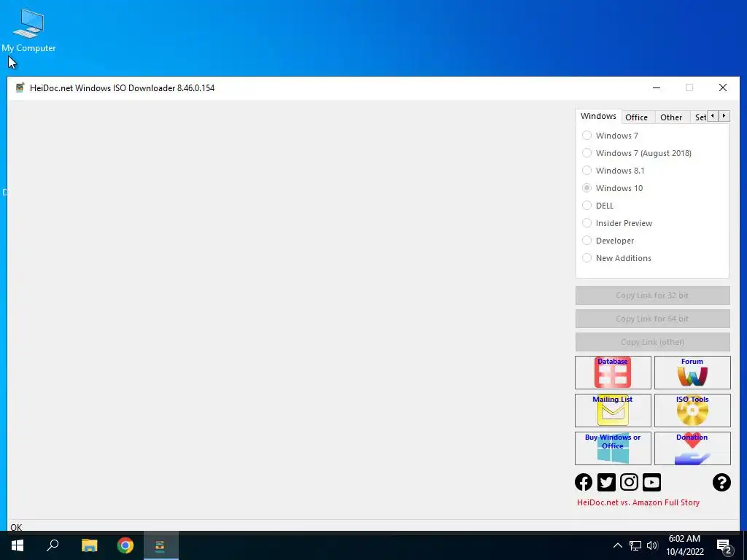Screen dimensions: 747x560
Task: Switch to the Office tab
Action: pos(636,117)
